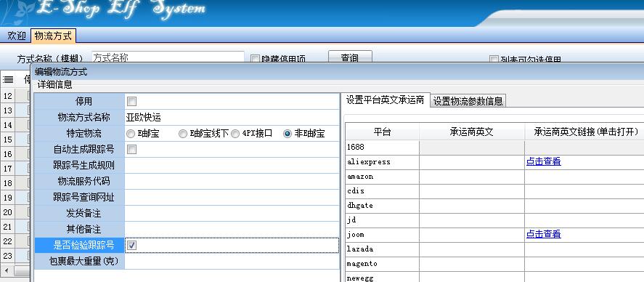Image resolution: width=644 pixels, height=282 pixels.
Task: Switch to the 欢迎 tab
Action: click(x=17, y=36)
